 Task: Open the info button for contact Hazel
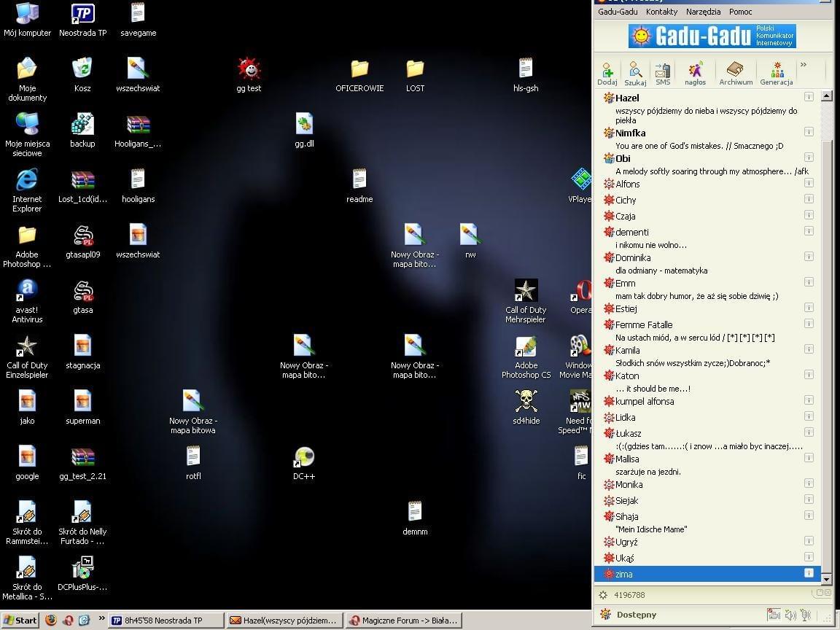pyautogui.click(x=809, y=97)
